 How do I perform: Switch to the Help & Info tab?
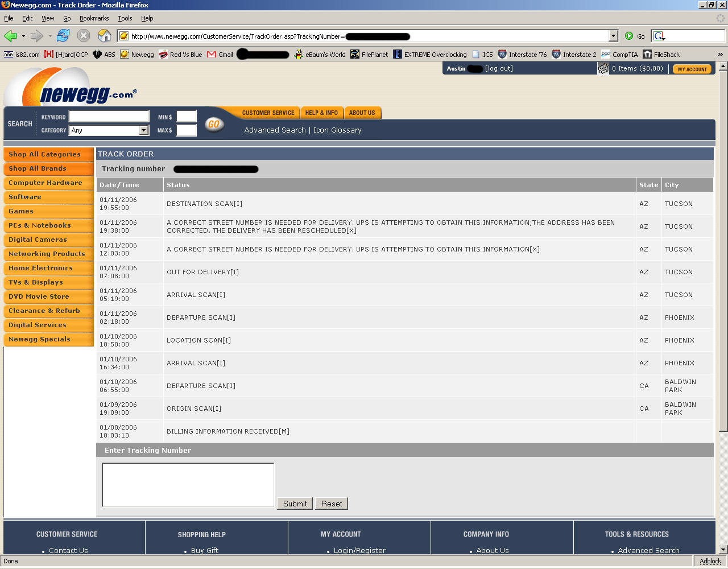pyautogui.click(x=321, y=113)
